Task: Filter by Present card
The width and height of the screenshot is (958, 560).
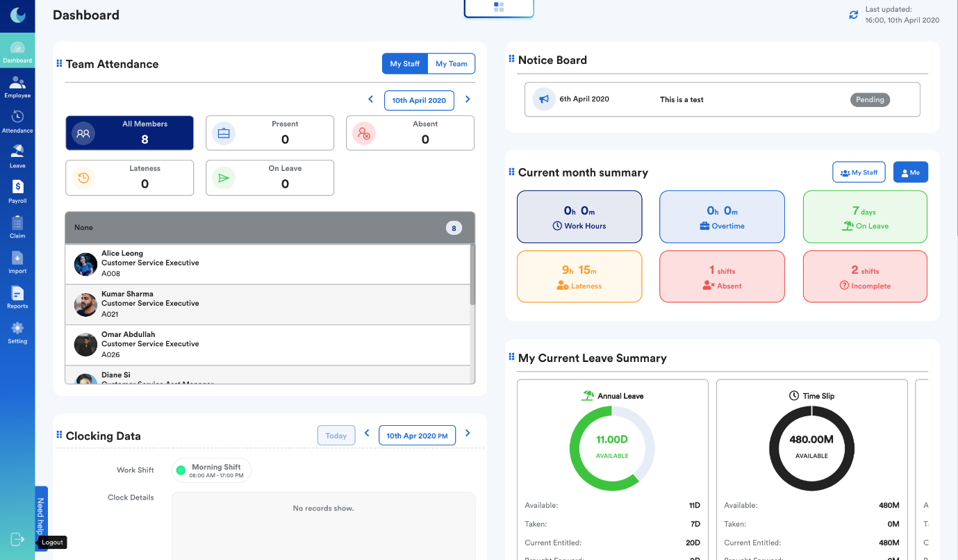Action: [x=270, y=133]
